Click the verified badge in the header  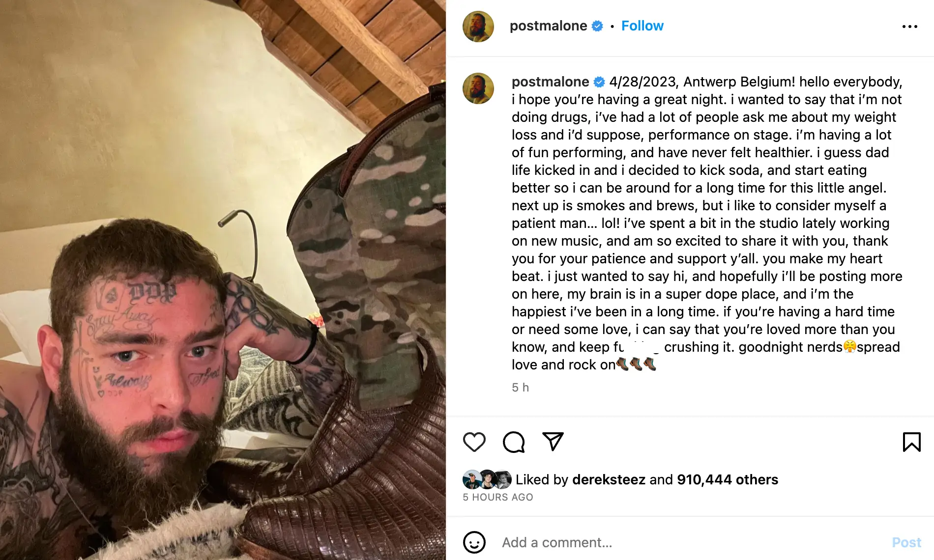click(597, 26)
